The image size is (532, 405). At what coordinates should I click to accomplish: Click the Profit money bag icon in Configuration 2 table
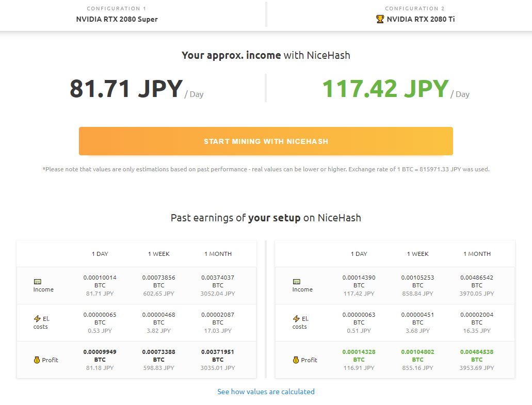296,360
